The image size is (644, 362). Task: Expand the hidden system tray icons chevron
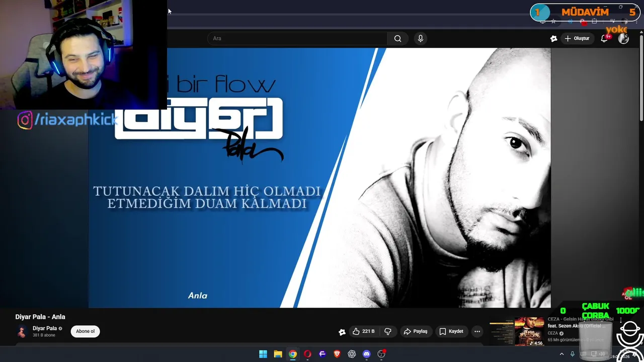coord(561,354)
